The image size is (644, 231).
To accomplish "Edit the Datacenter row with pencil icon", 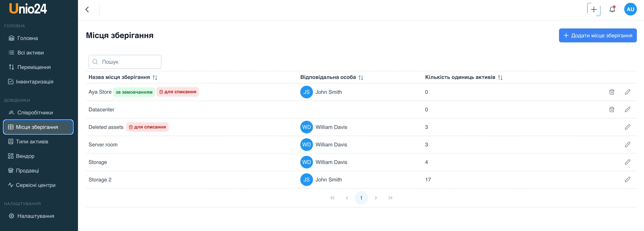I will pyautogui.click(x=627, y=109).
